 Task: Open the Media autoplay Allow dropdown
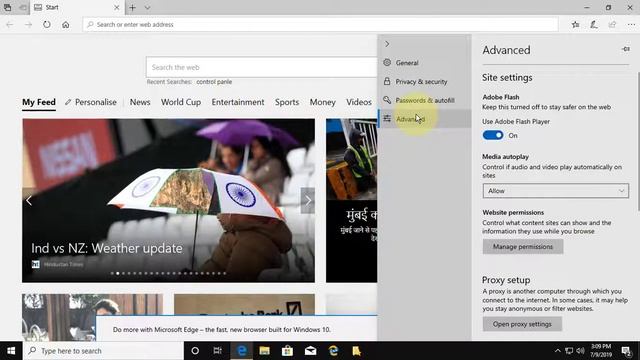556,191
